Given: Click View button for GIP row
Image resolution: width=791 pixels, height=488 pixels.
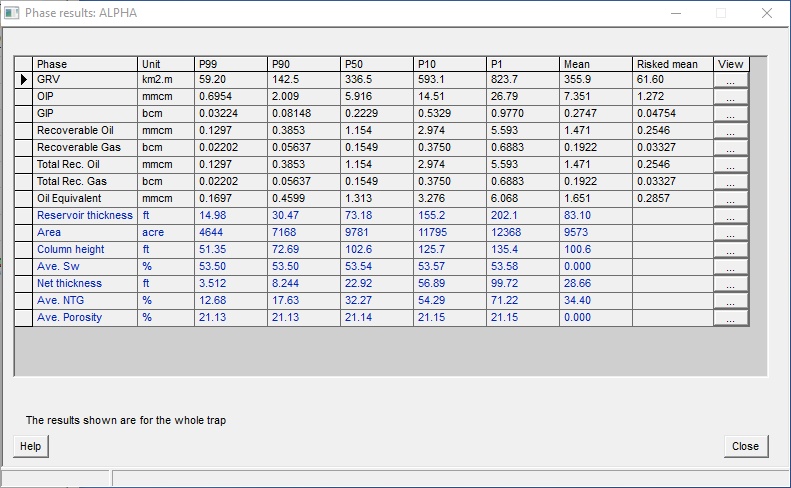Looking at the screenshot, I should [730, 114].
